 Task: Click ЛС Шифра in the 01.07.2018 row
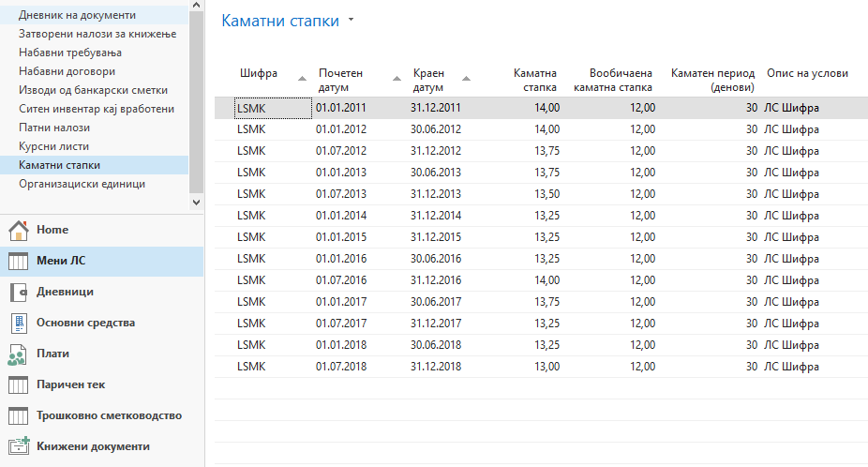pos(791,368)
